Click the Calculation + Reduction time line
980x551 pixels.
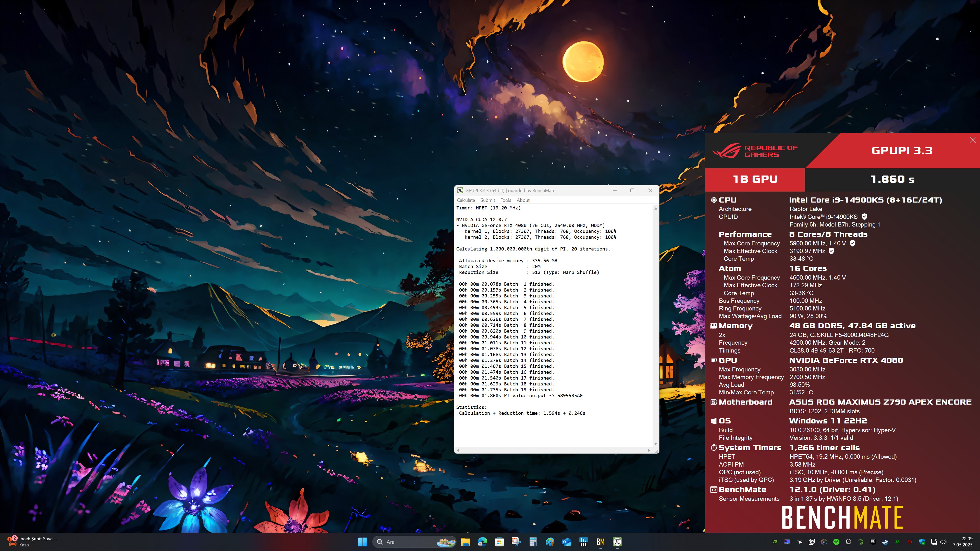click(x=522, y=413)
